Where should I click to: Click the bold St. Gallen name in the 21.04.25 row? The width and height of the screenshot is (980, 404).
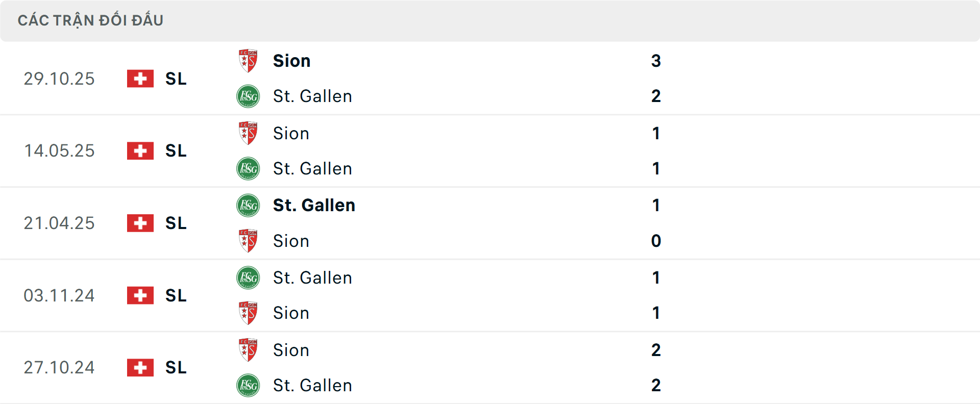pos(314,205)
